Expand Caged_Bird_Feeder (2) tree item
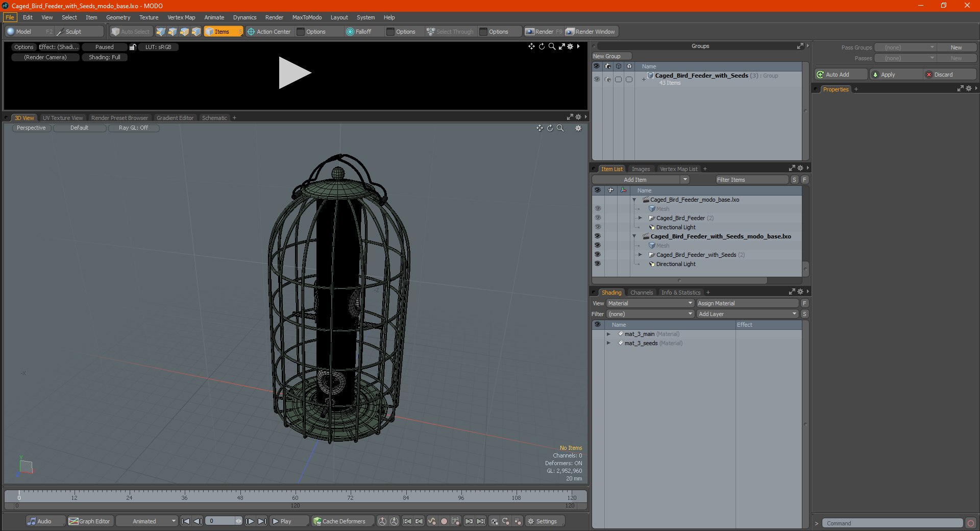 pos(641,218)
